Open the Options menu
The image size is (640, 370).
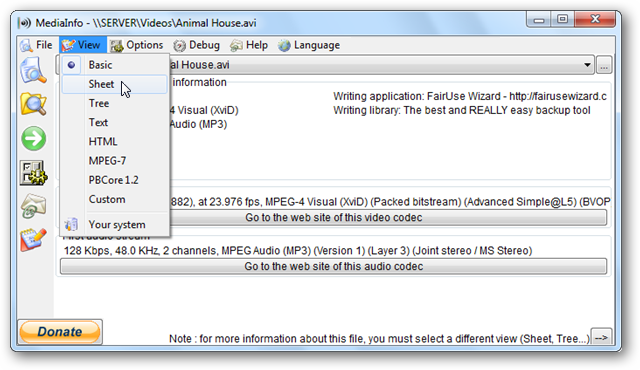(x=137, y=45)
